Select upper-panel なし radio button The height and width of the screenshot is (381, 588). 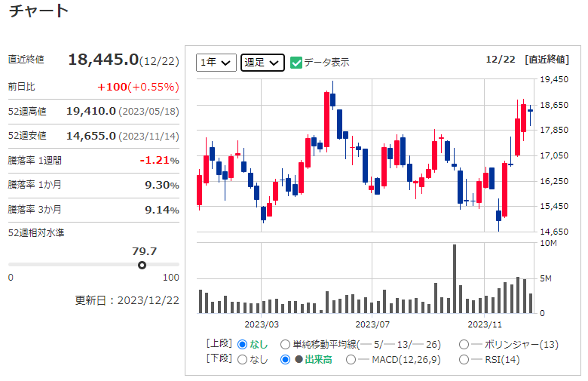[242, 345]
